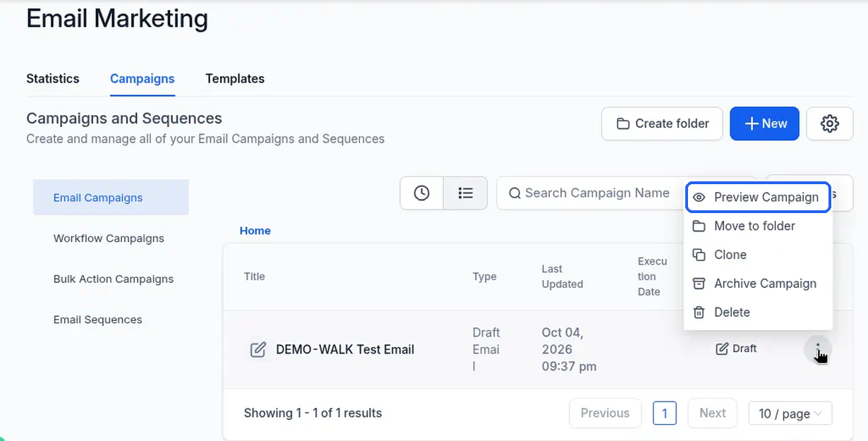
Task: Click the blue New button
Action: [x=764, y=123]
